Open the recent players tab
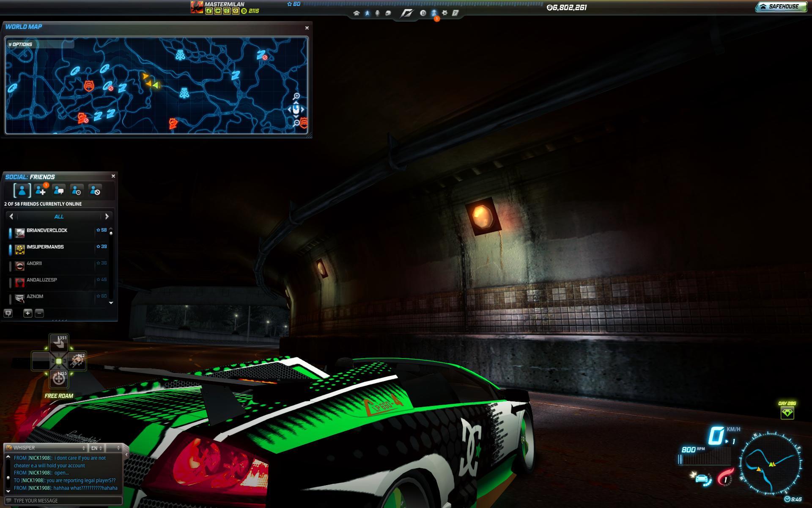This screenshot has height=508, width=812. 77,191
